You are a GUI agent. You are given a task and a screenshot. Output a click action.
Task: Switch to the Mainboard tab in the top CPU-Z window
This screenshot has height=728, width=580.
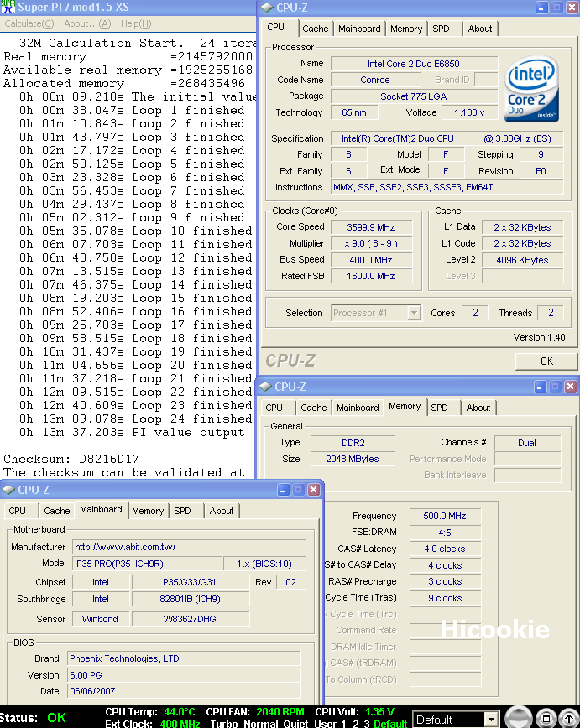(x=359, y=29)
